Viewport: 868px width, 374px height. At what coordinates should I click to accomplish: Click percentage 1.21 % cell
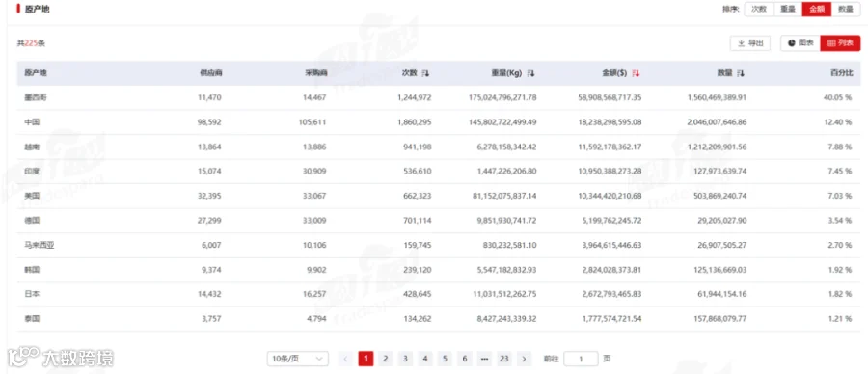click(840, 319)
